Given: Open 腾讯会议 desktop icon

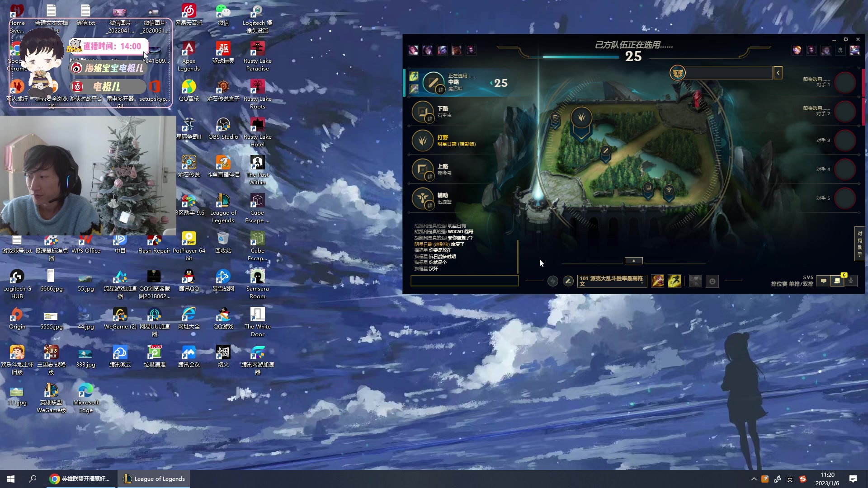Looking at the screenshot, I should (189, 357).
